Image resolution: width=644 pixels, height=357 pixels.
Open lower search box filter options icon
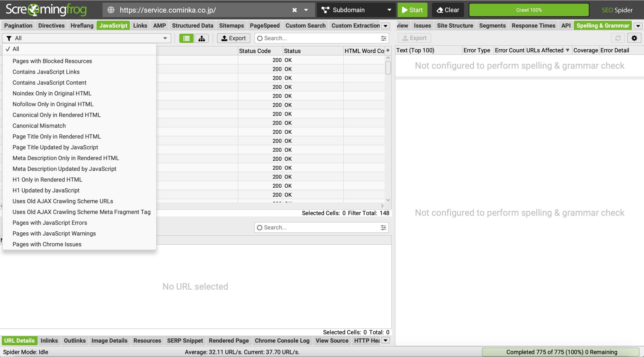point(383,228)
